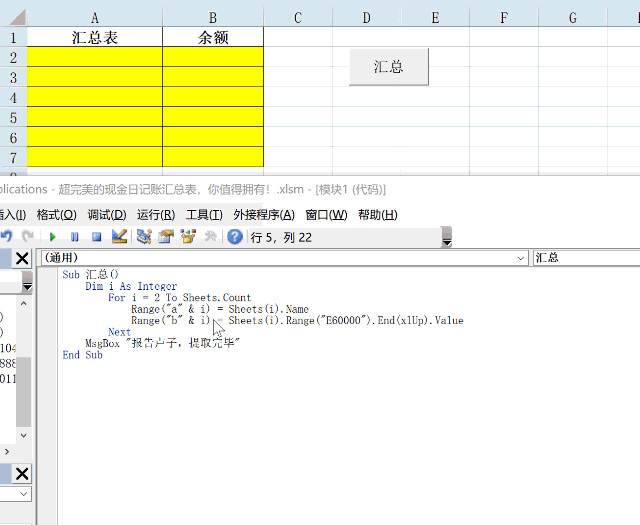
Task: Open Project Explorer from toolbar icon
Action: click(144, 237)
